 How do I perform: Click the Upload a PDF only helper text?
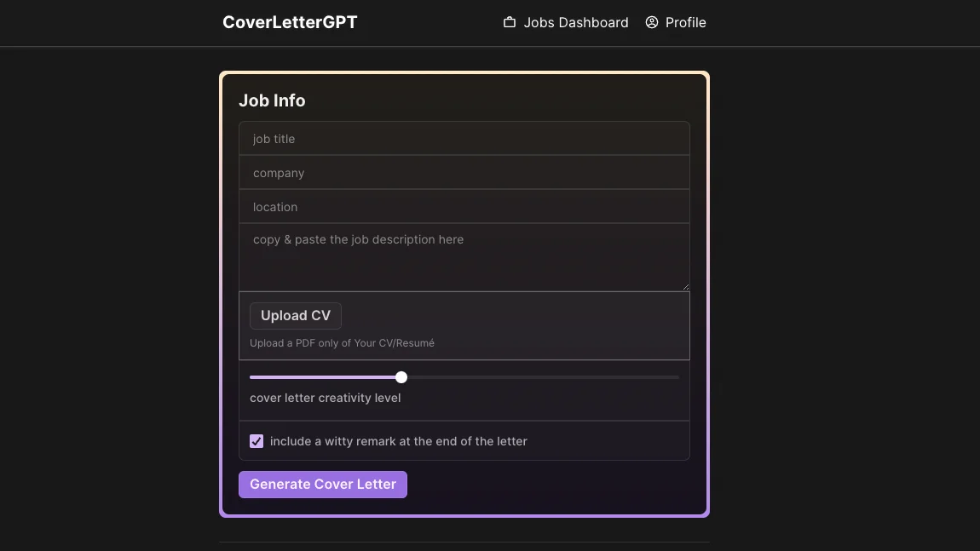coord(342,343)
